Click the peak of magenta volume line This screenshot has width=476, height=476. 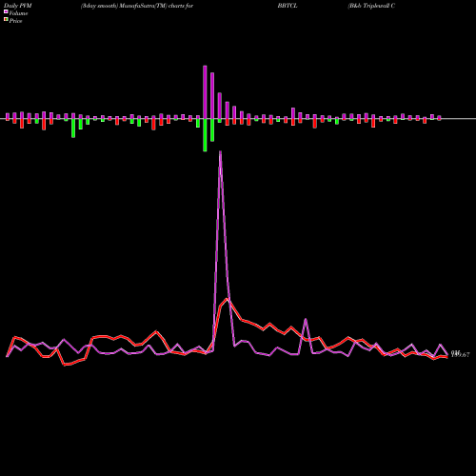coord(220,151)
